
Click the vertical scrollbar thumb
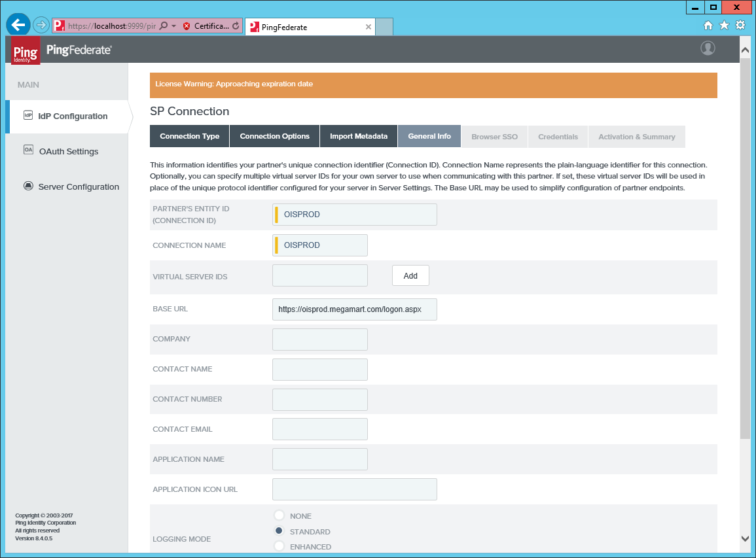click(745, 248)
